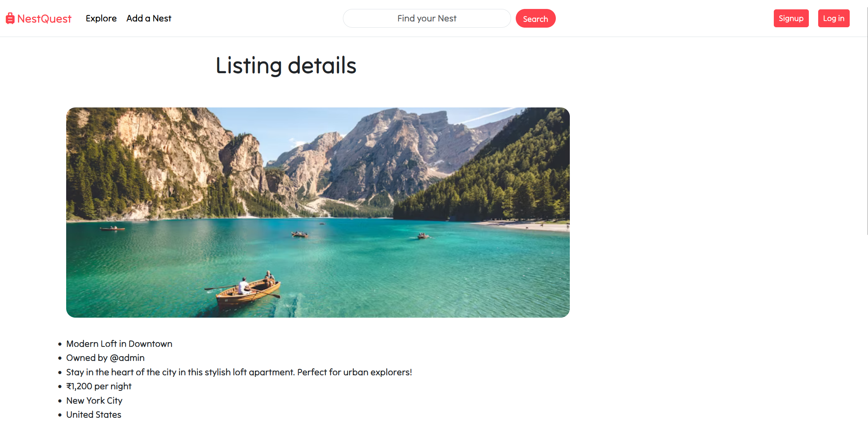The image size is (868, 429).
Task: Click the United States country text
Action: [x=93, y=415]
